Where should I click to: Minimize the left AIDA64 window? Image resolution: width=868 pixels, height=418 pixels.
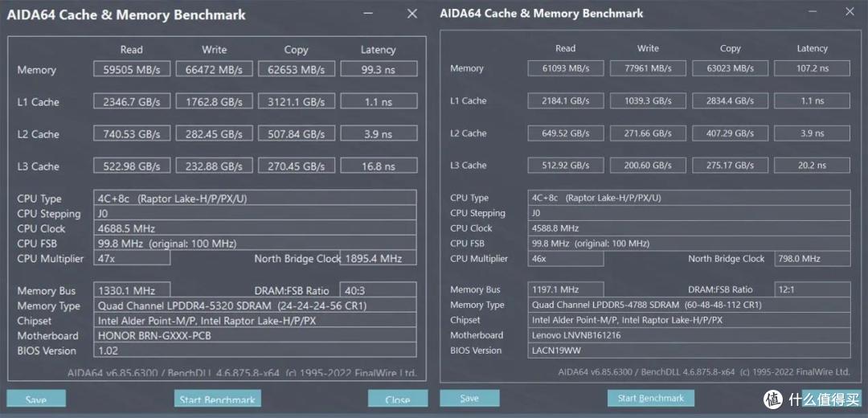click(x=370, y=14)
